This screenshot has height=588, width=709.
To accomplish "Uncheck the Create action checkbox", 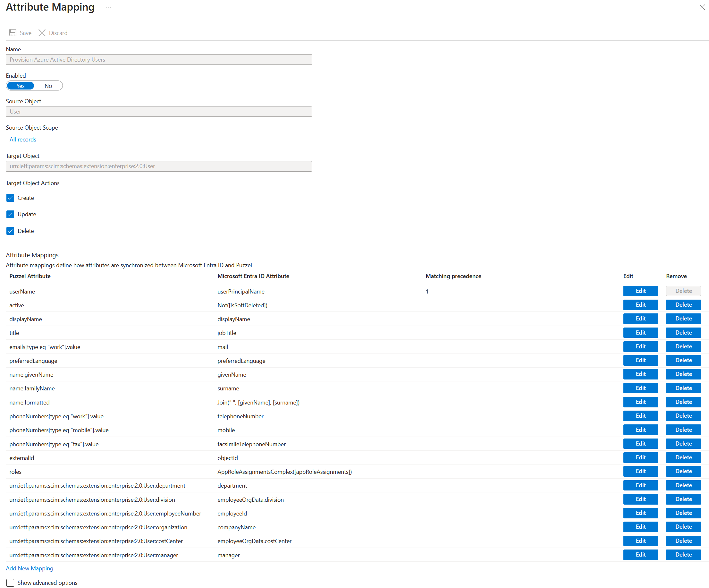I will pyautogui.click(x=10, y=198).
